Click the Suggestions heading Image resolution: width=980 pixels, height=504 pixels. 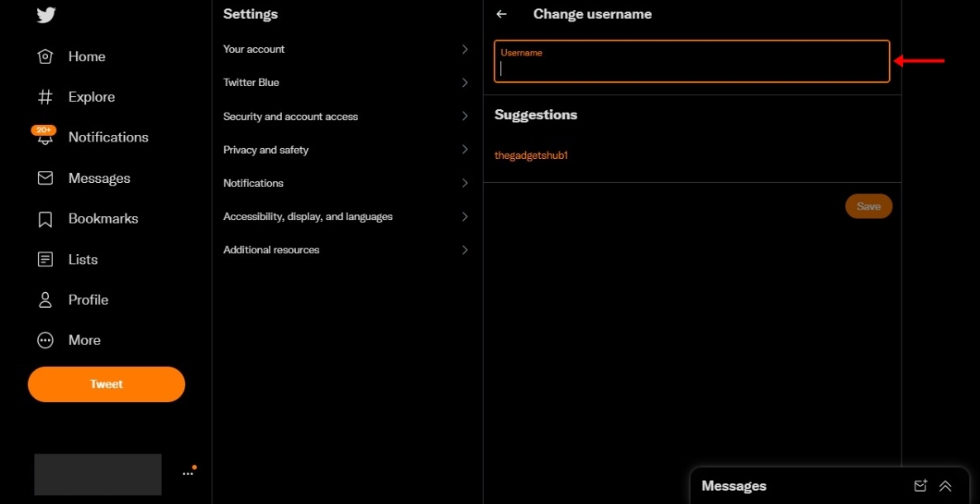536,115
